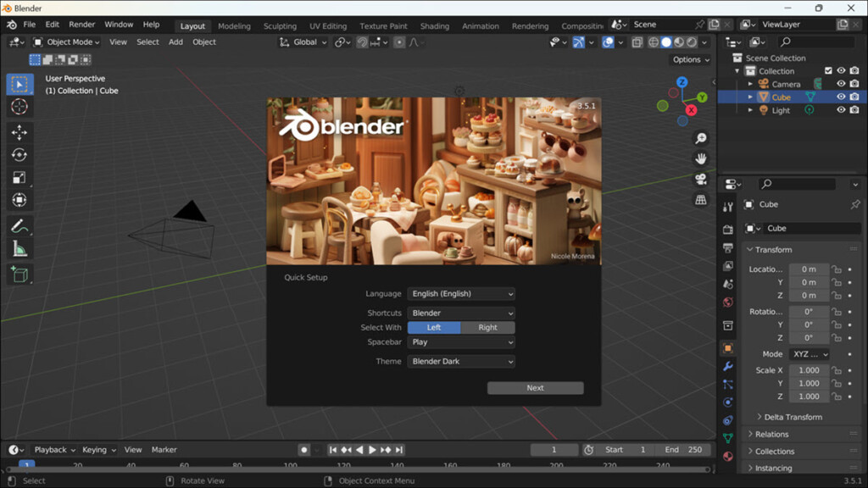
Task: Choose Right for Select With
Action: (x=487, y=327)
